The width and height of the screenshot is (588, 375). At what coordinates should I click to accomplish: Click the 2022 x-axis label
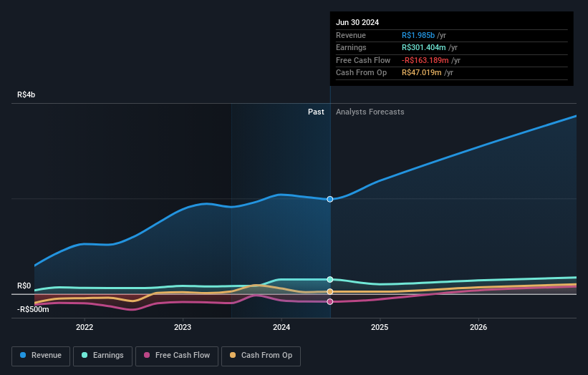(x=85, y=328)
